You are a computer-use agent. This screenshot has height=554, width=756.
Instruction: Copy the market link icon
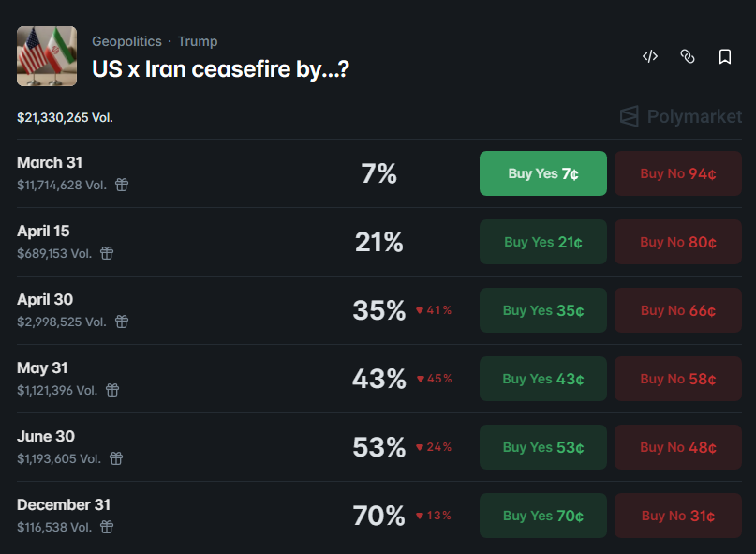(688, 56)
